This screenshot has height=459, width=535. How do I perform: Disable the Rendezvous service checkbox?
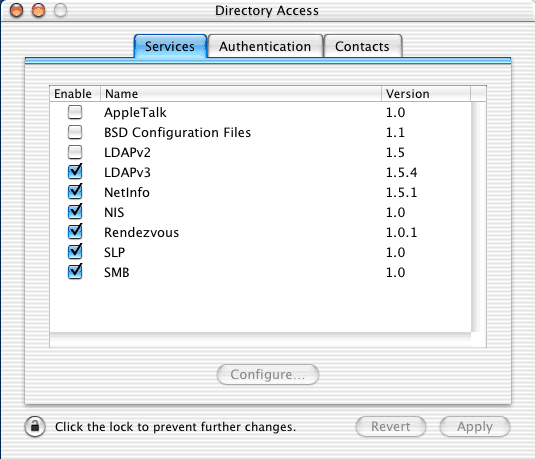(75, 232)
